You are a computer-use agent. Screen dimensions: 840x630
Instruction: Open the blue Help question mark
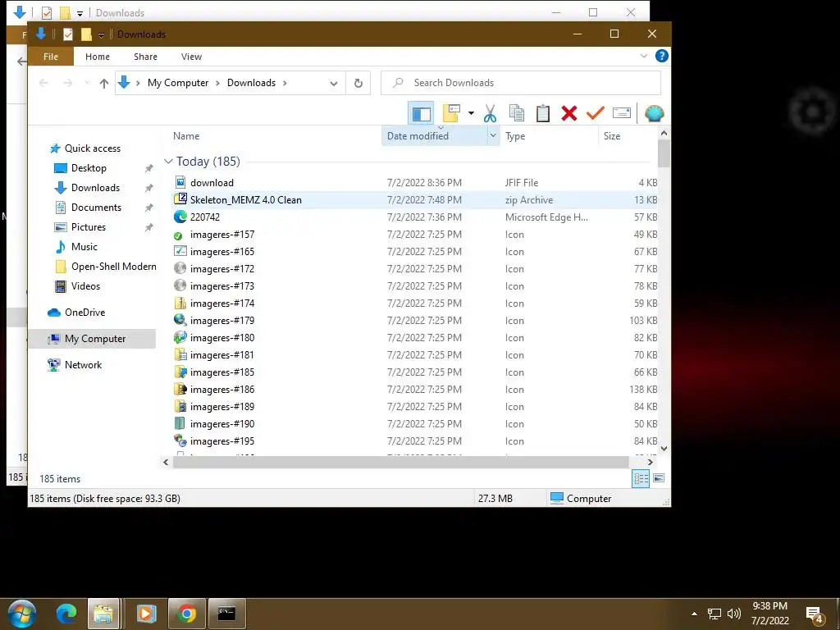pyautogui.click(x=662, y=56)
